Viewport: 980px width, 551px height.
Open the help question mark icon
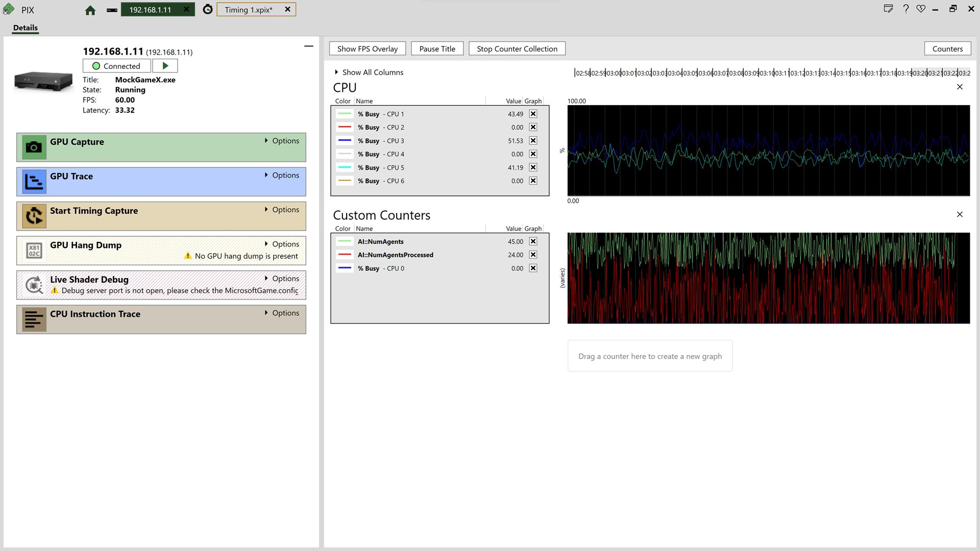[x=905, y=9]
